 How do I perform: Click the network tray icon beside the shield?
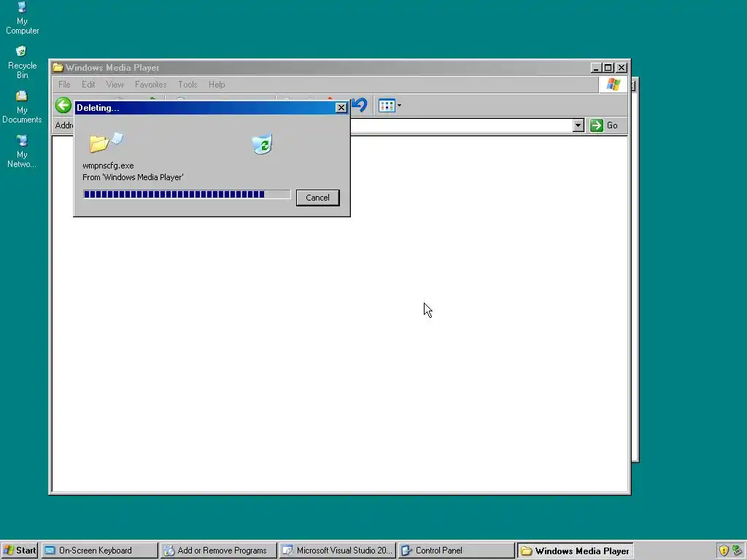click(x=737, y=551)
